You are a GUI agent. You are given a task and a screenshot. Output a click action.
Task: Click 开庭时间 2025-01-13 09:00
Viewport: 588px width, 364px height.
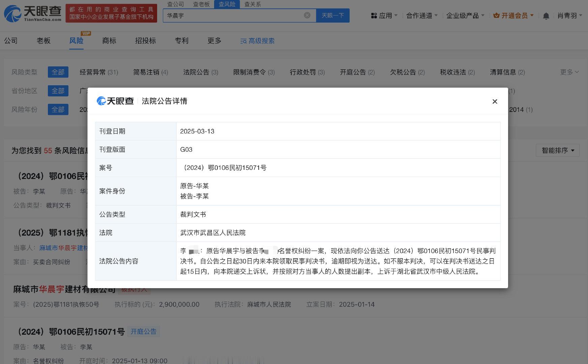tap(140, 361)
